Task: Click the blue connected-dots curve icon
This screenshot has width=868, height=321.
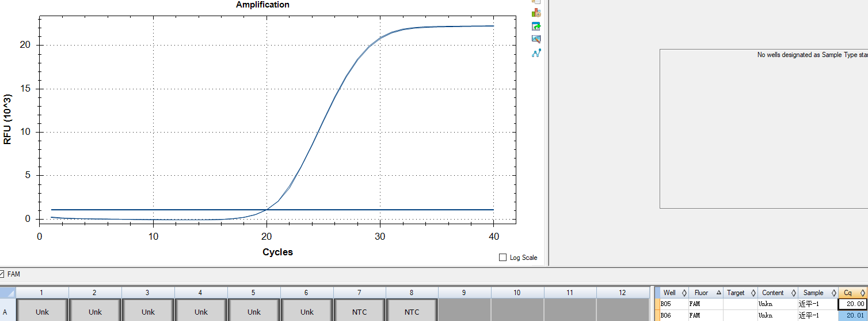Action: 536,53
